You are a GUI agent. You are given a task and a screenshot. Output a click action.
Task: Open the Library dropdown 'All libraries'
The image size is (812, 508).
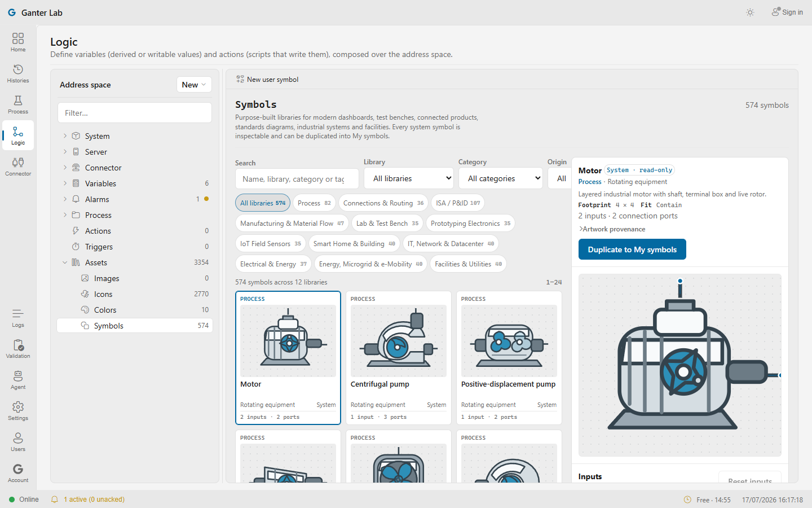pyautogui.click(x=409, y=178)
